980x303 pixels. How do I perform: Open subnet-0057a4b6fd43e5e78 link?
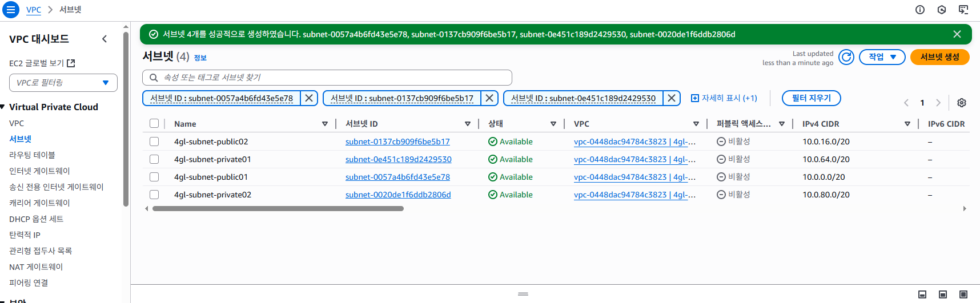[397, 177]
